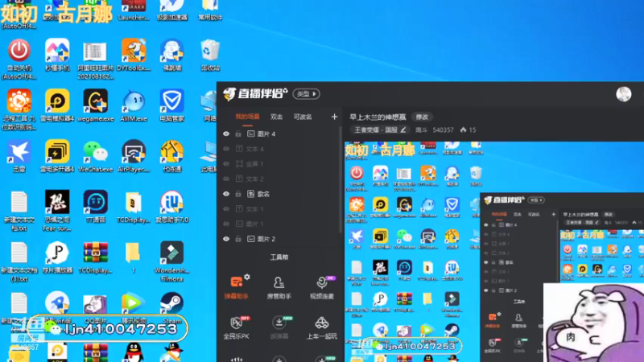This screenshot has height=362, width=644.
Task: Toggle the lock on layer 图片 4
Action: 238,134
